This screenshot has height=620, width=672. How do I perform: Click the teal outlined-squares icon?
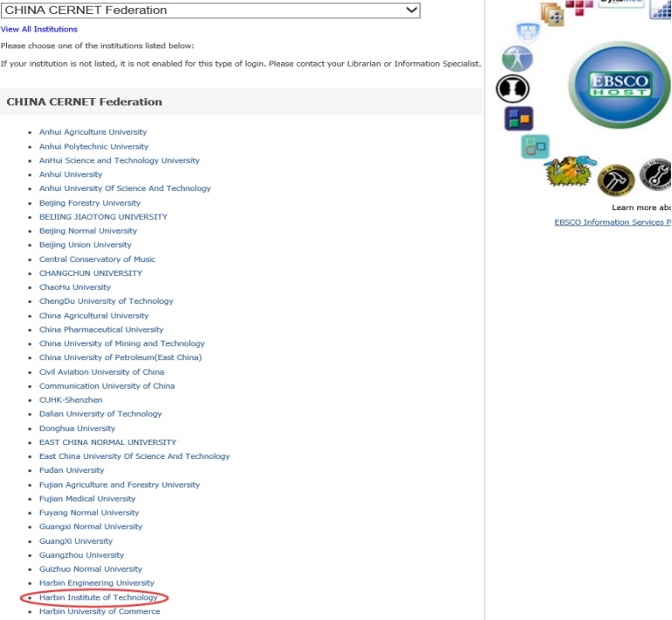point(535,146)
